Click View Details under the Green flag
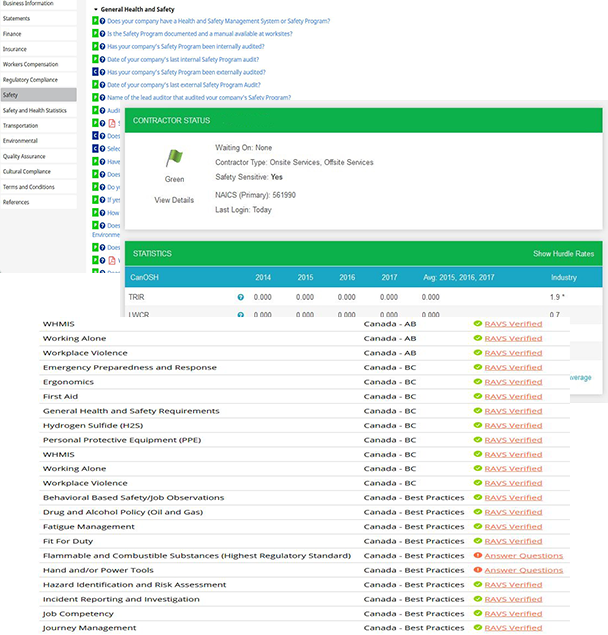This screenshot has height=635, width=608. [x=174, y=200]
